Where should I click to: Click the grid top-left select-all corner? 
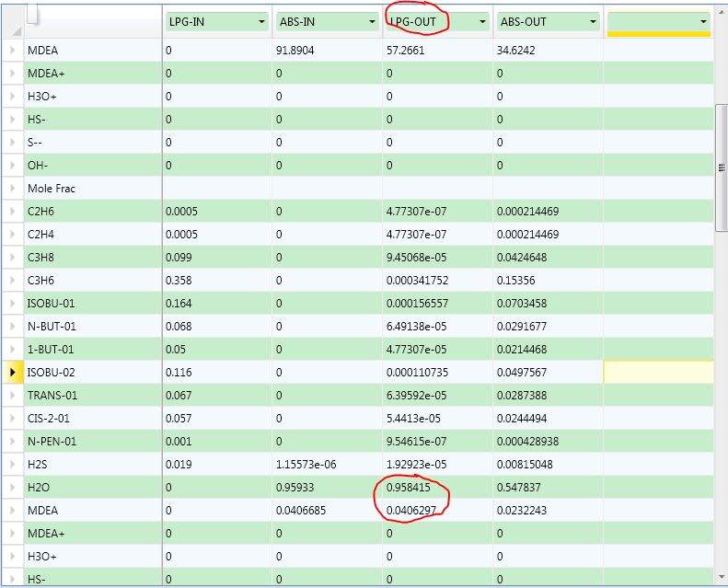13,22
